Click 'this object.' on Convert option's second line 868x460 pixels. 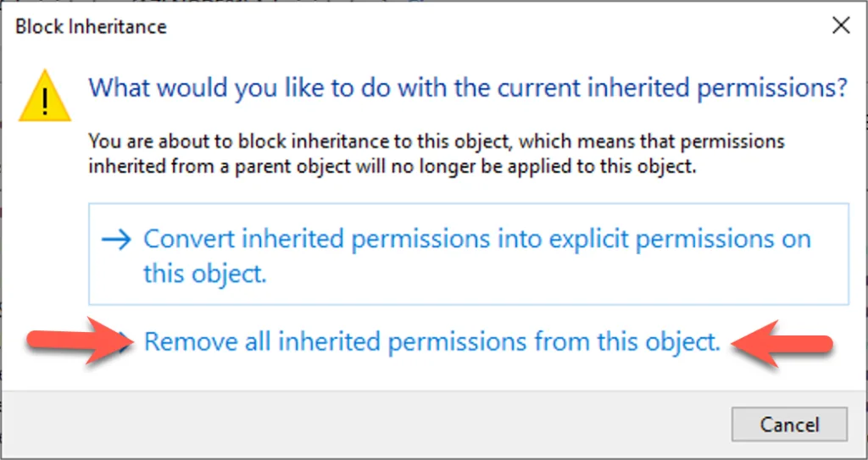click(x=204, y=274)
